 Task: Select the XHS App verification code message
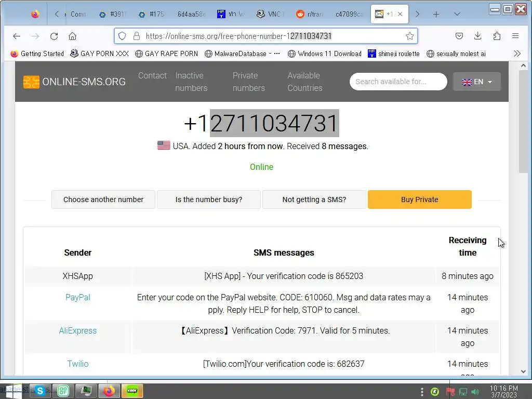coord(284,276)
